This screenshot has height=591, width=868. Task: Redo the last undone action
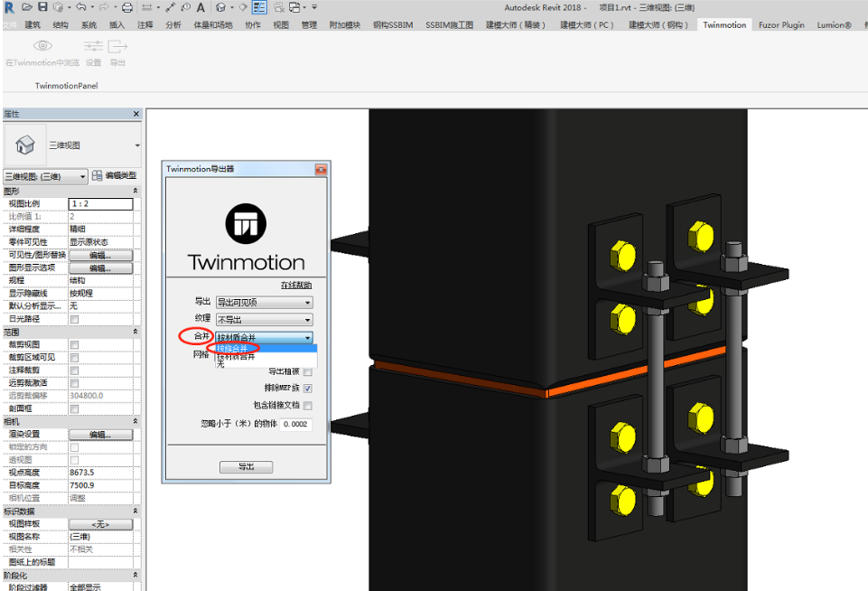pos(104,7)
